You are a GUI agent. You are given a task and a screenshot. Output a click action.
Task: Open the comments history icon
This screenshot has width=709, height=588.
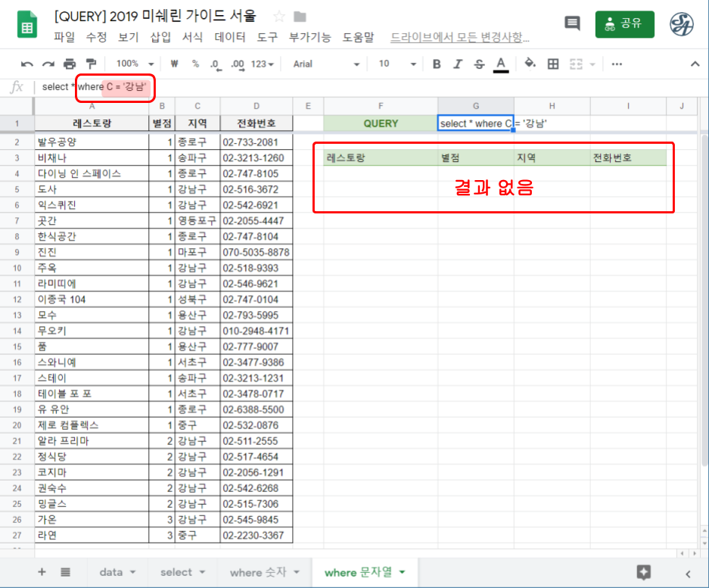(x=572, y=23)
